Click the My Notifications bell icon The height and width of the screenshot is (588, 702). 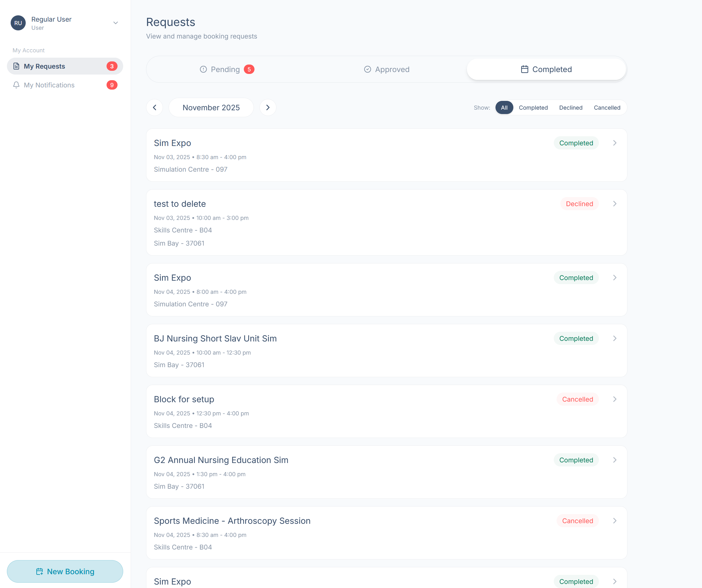[16, 85]
